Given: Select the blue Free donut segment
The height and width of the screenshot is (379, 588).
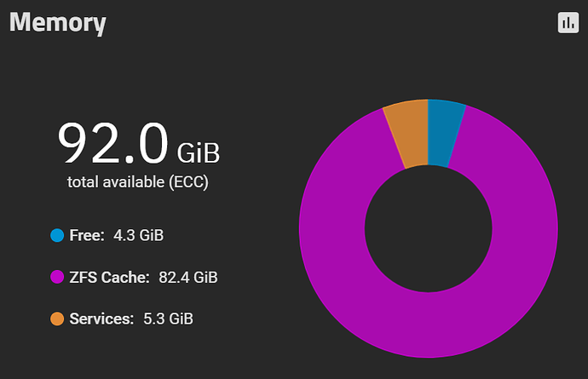Looking at the screenshot, I should (x=443, y=133).
